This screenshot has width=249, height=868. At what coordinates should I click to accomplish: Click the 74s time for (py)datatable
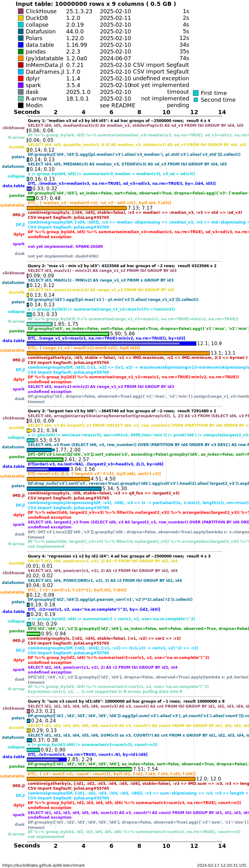pos(184,58)
